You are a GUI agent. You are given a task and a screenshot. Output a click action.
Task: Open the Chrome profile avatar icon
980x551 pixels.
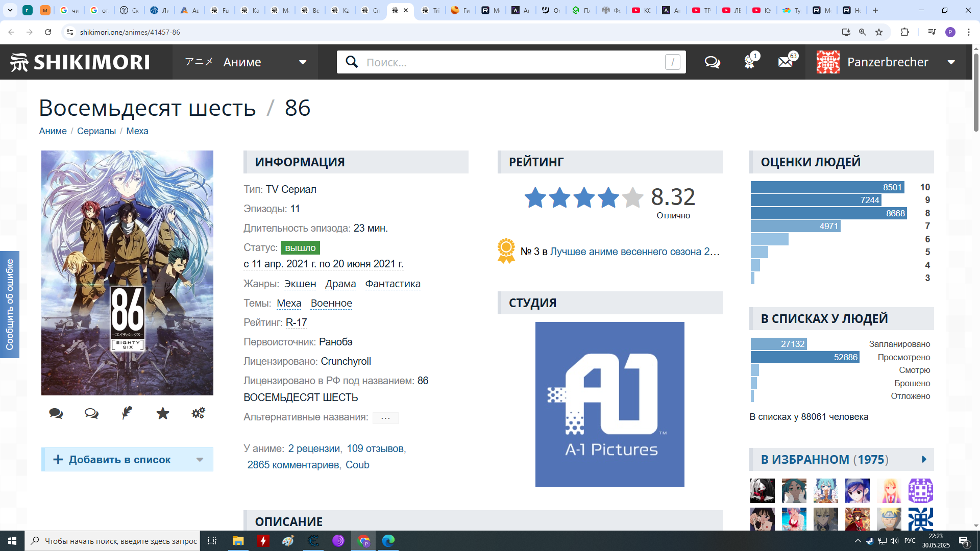(x=950, y=32)
